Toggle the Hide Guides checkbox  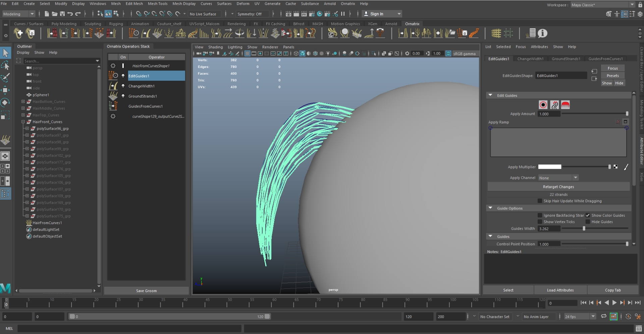click(588, 222)
